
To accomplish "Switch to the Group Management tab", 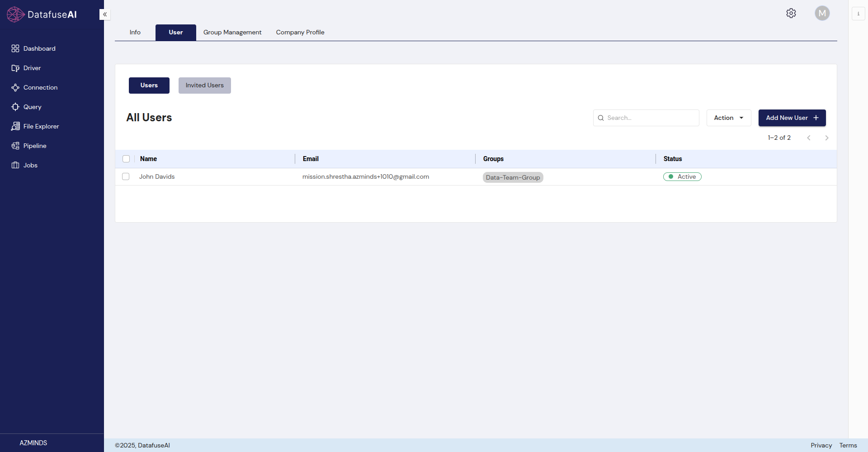I will (x=232, y=32).
